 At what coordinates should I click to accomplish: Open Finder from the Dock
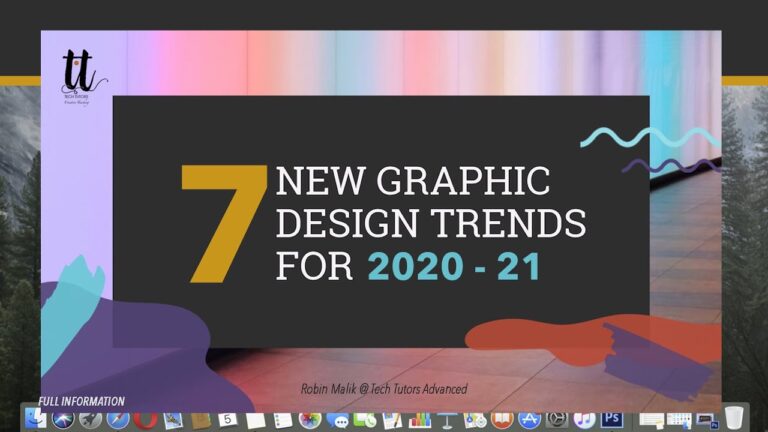[36, 419]
